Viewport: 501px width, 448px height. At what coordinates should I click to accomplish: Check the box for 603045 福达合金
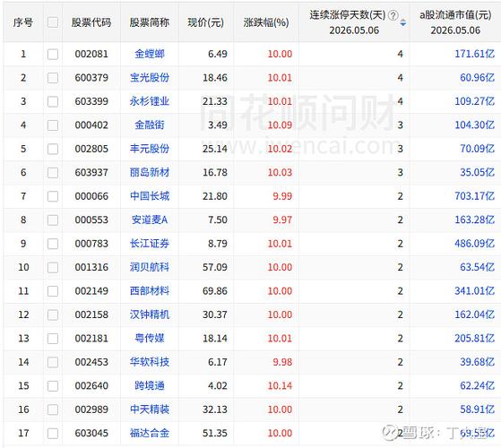tap(53, 434)
